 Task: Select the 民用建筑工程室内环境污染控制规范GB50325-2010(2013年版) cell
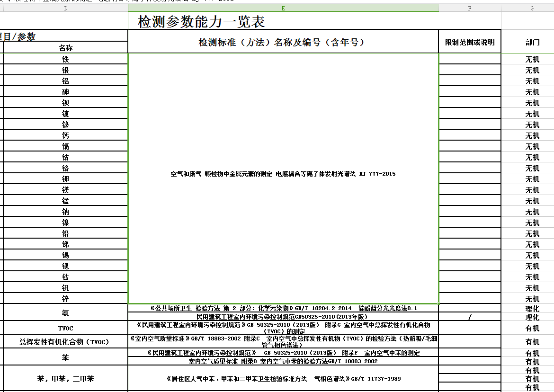click(x=283, y=317)
